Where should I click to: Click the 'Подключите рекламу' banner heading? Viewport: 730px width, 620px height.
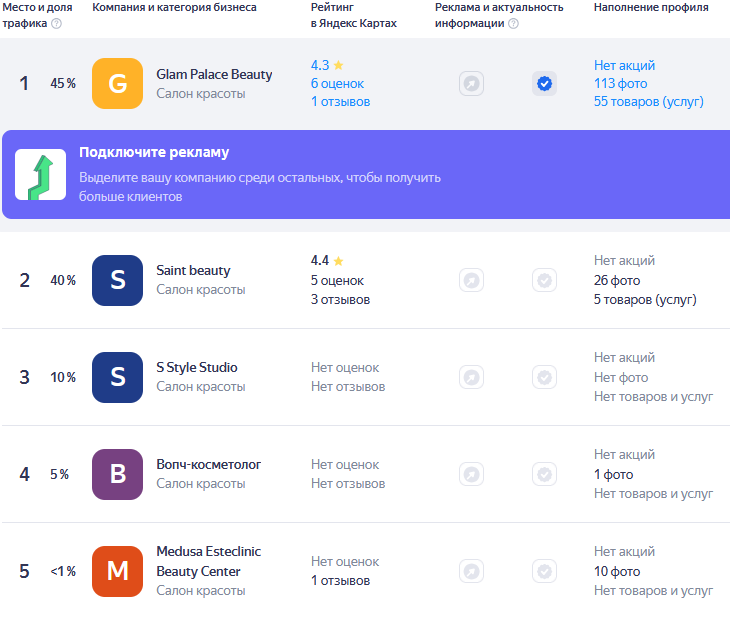coord(154,152)
